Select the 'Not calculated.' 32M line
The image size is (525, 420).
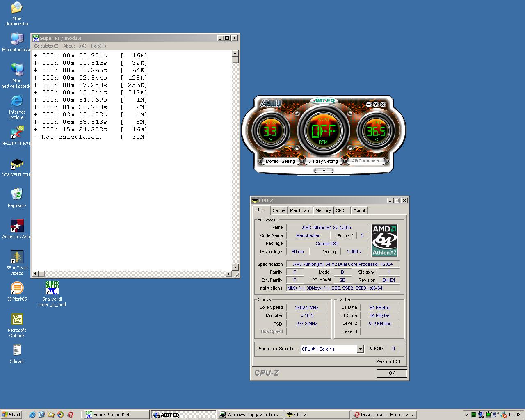coord(91,137)
